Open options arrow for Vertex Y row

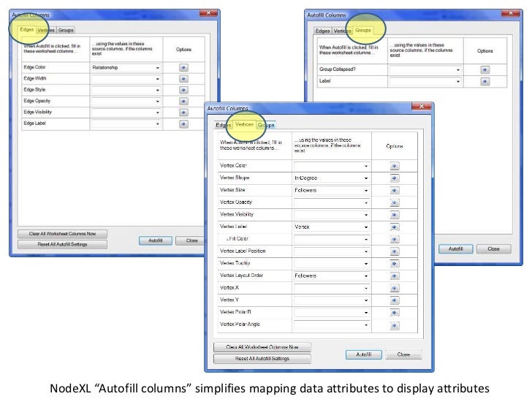click(x=395, y=300)
